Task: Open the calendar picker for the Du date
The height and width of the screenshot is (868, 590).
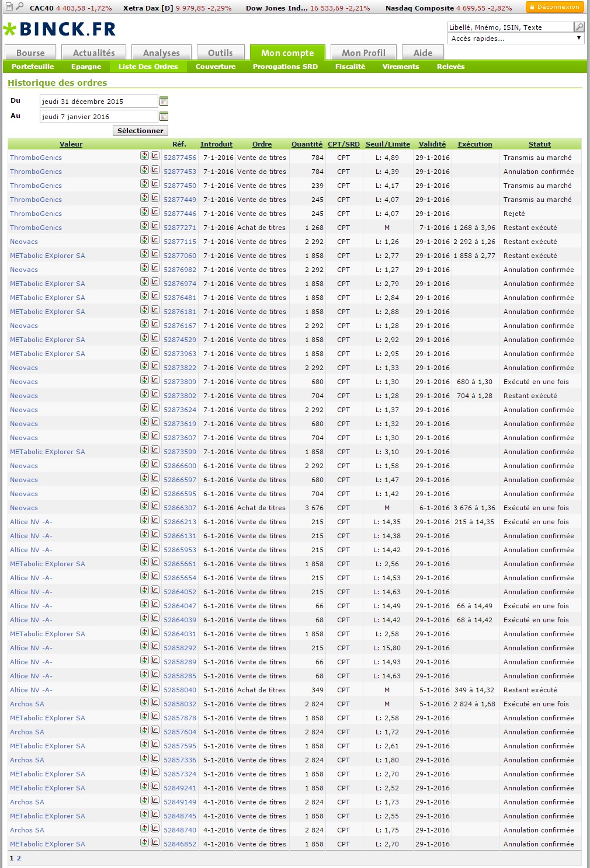Action: click(164, 101)
